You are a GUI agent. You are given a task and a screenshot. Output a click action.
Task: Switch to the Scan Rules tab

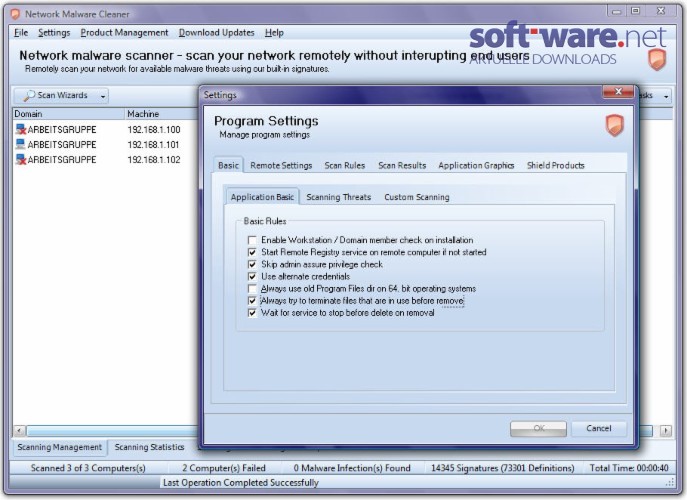(x=345, y=166)
